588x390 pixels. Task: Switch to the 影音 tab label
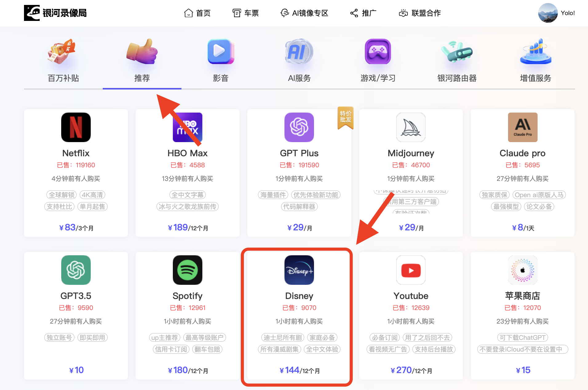[x=221, y=78]
